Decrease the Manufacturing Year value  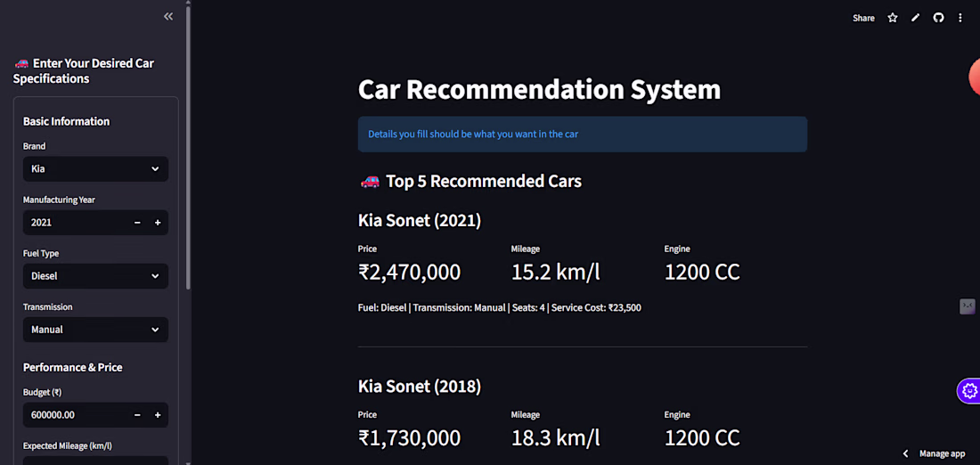click(x=137, y=223)
